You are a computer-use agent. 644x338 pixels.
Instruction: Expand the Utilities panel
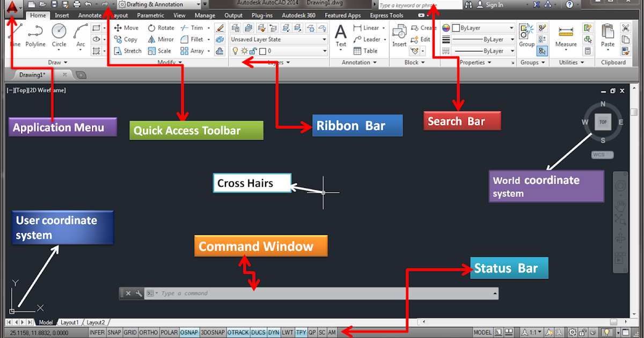click(x=572, y=63)
